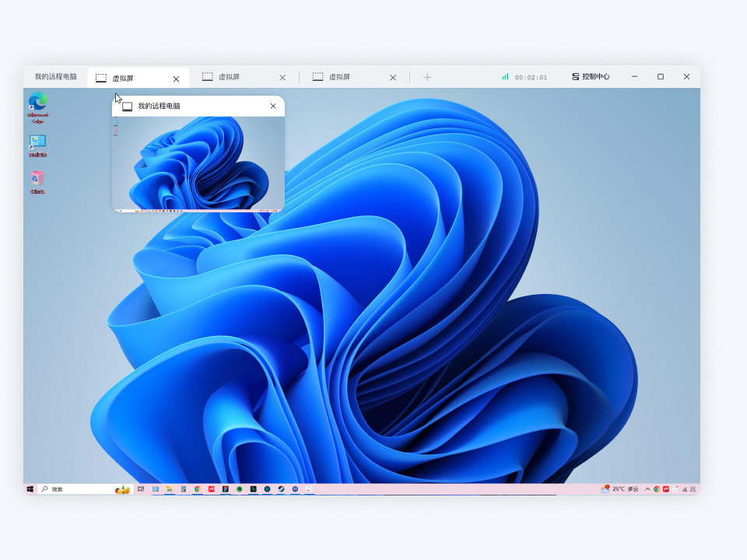Click the Chrome icon in system tray
The height and width of the screenshot is (560, 747).
tap(657, 489)
